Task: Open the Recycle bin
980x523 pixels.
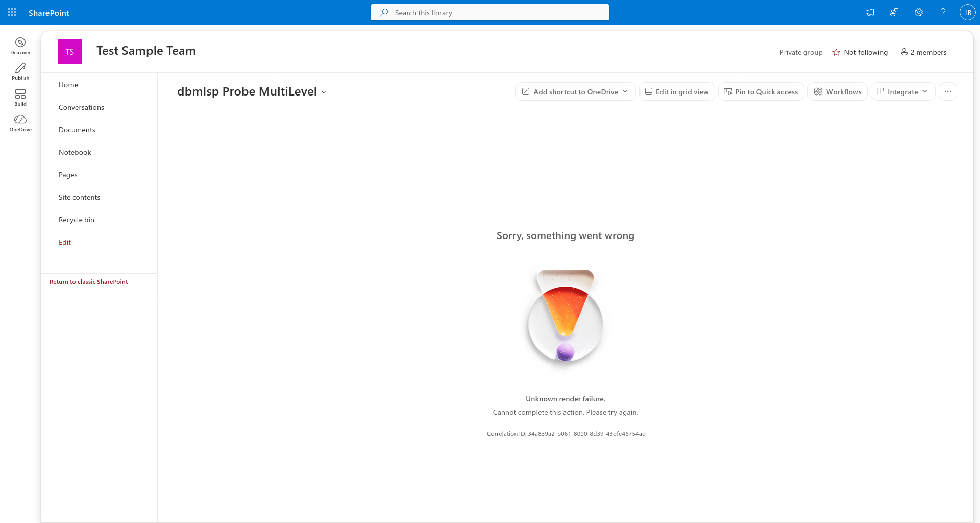Action: point(77,220)
